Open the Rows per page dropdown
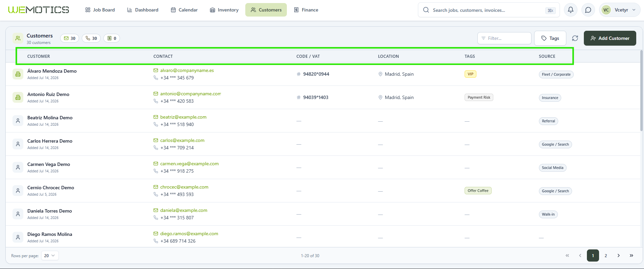Viewport: 644px width, 269px height. (x=50, y=255)
